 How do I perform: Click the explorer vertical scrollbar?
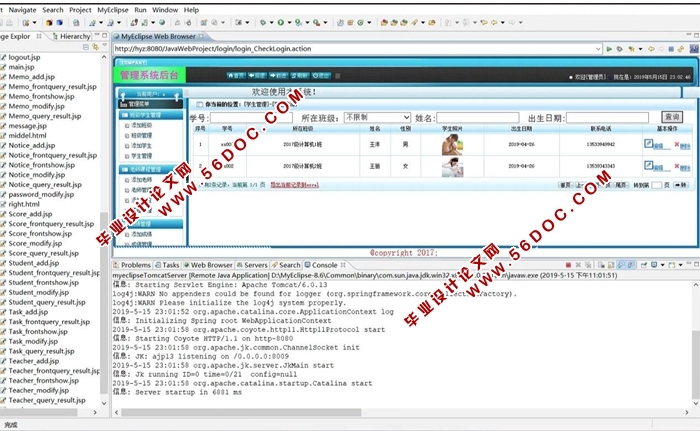(104, 304)
